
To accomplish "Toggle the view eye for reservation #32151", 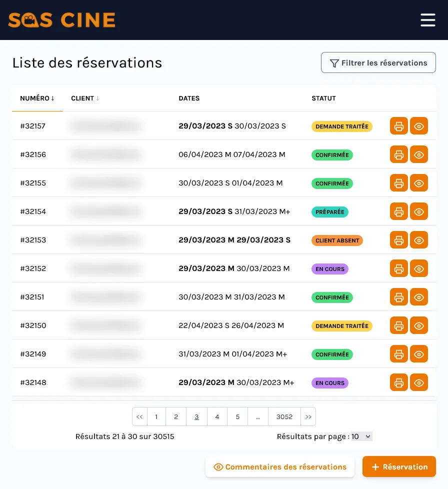I will (x=419, y=297).
